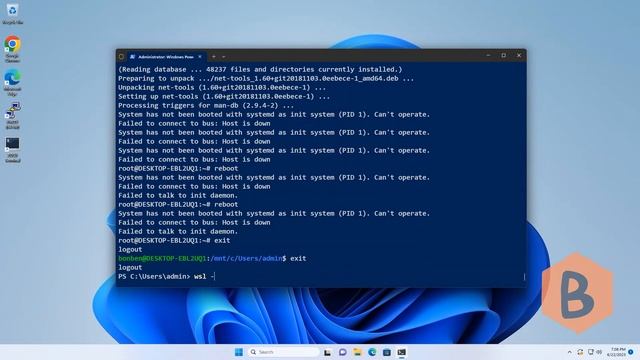Maximize the terminal window

504,56
